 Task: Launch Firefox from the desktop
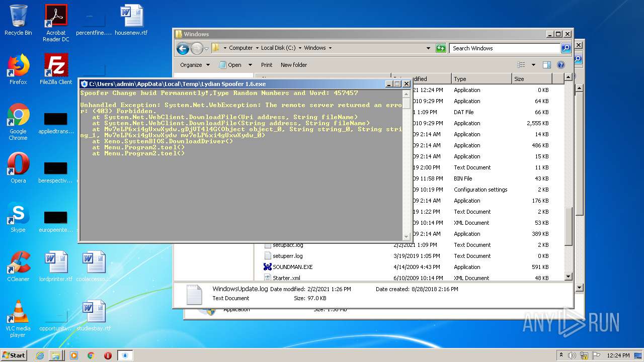point(18,69)
